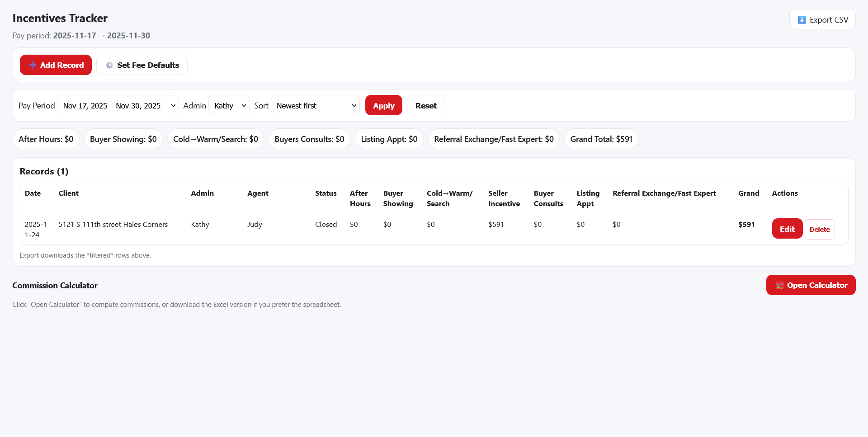Screen dimensions: 868x437
Task: Click the Agent column header
Action: (258, 193)
